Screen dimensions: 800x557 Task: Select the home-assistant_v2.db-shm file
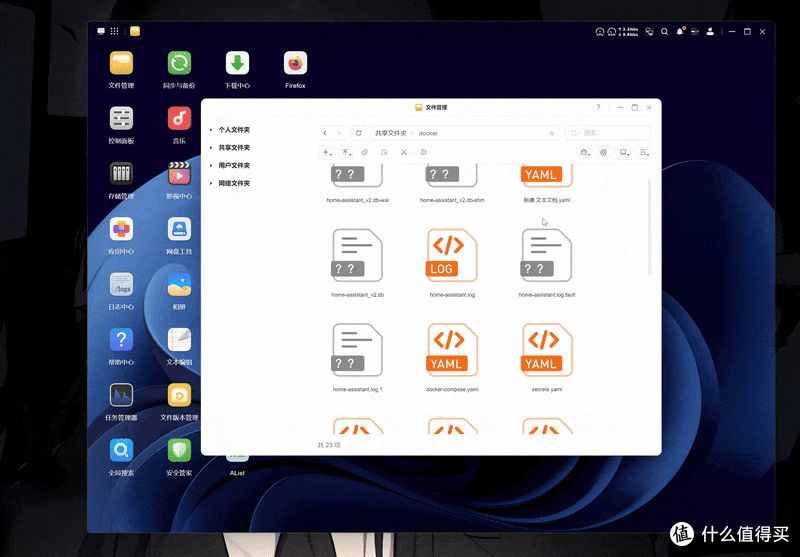tap(452, 183)
